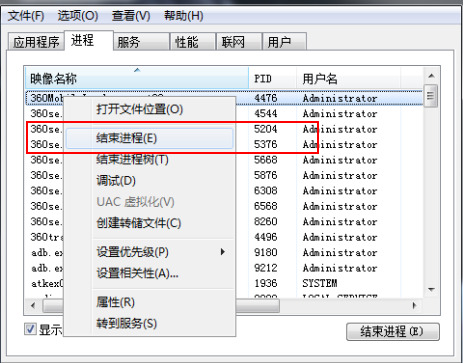Select the process row with PID 4476
Screen dimensions: 463x363
pyautogui.click(x=224, y=98)
